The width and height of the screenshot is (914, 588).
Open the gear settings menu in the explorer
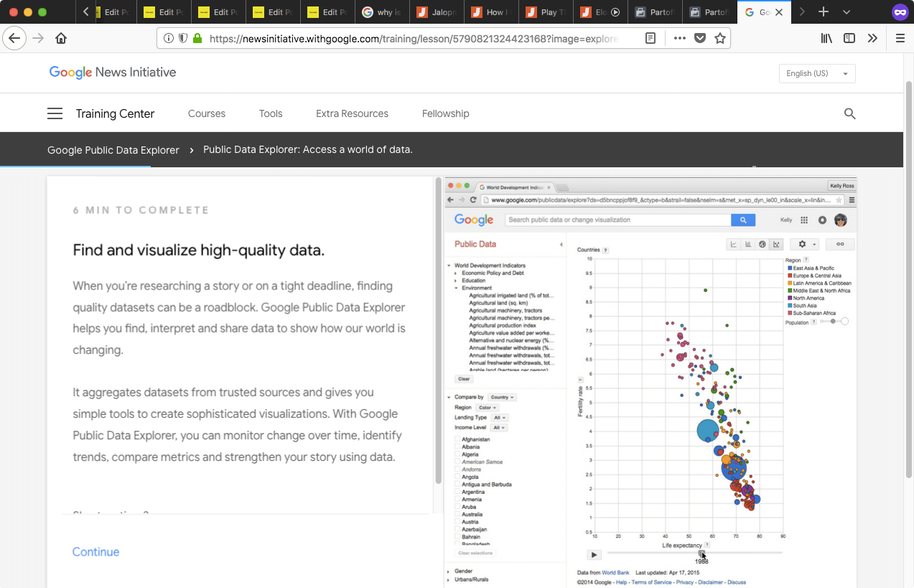(x=805, y=244)
